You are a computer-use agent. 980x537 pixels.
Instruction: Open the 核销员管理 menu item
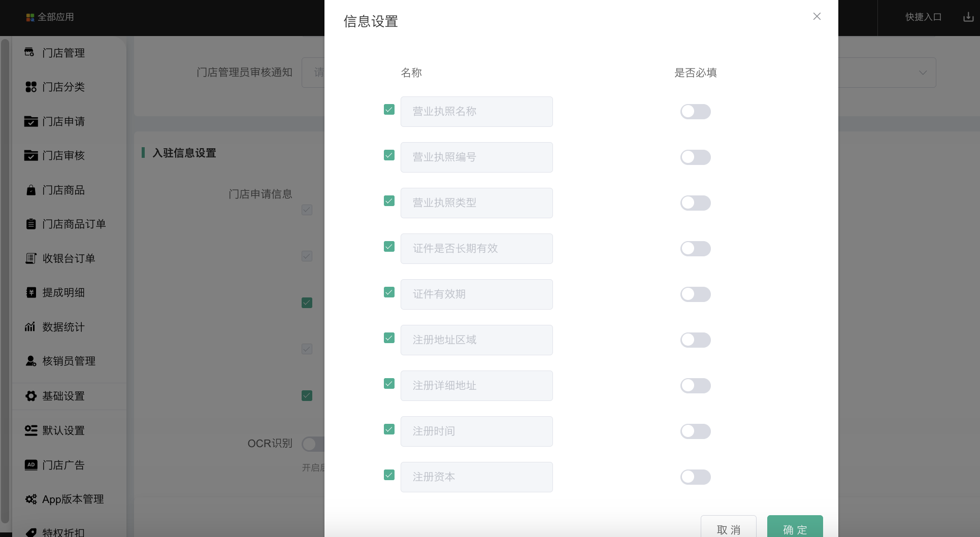[69, 361]
